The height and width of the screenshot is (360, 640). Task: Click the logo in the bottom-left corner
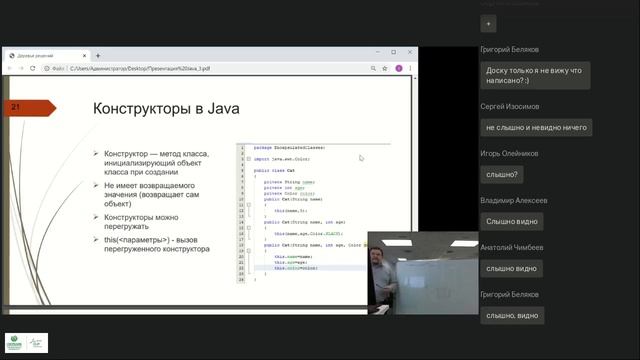point(27,343)
